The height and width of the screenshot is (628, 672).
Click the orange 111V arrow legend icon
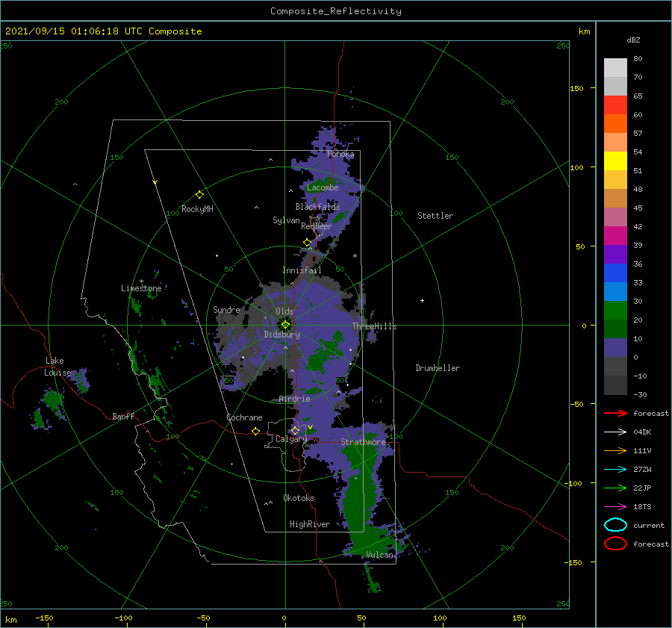(615, 450)
